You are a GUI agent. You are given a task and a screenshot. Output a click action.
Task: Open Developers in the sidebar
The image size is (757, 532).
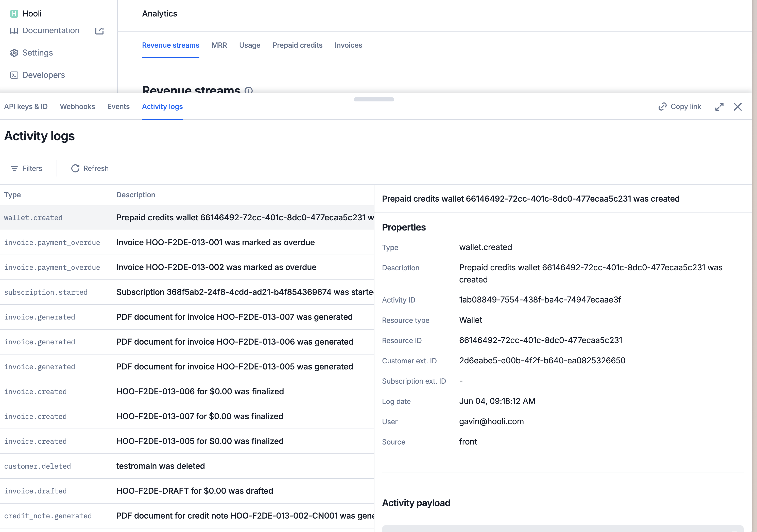[44, 75]
